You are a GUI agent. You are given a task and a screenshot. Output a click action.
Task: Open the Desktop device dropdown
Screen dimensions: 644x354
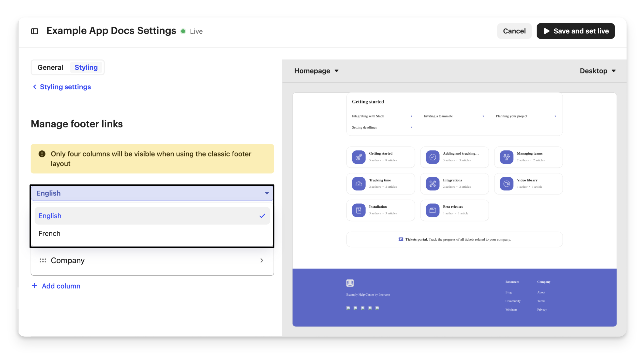597,71
